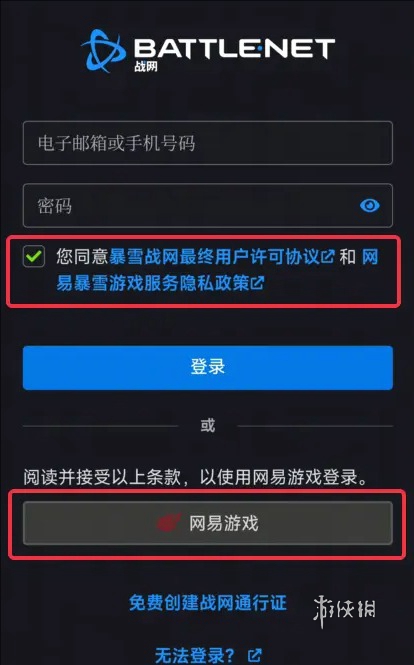Click the blue 登录 login button
This screenshot has width=414, height=665.
pyautogui.click(x=207, y=368)
